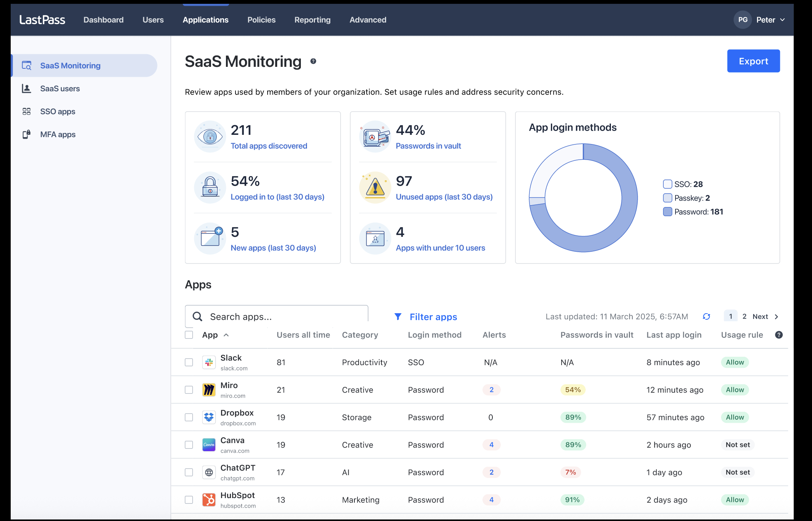Click the SaaS Monitoring sidebar icon
The image size is (812, 521).
point(26,65)
